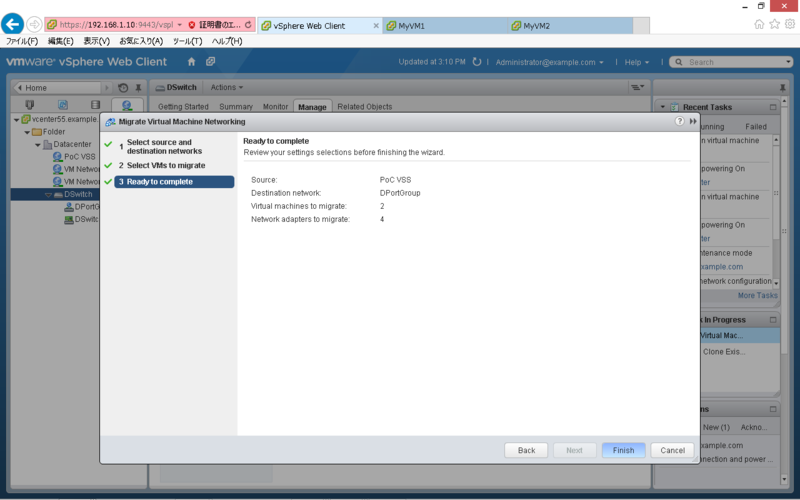This screenshot has width=800, height=500.
Task: Go back with the browser back arrow
Action: [13, 24]
